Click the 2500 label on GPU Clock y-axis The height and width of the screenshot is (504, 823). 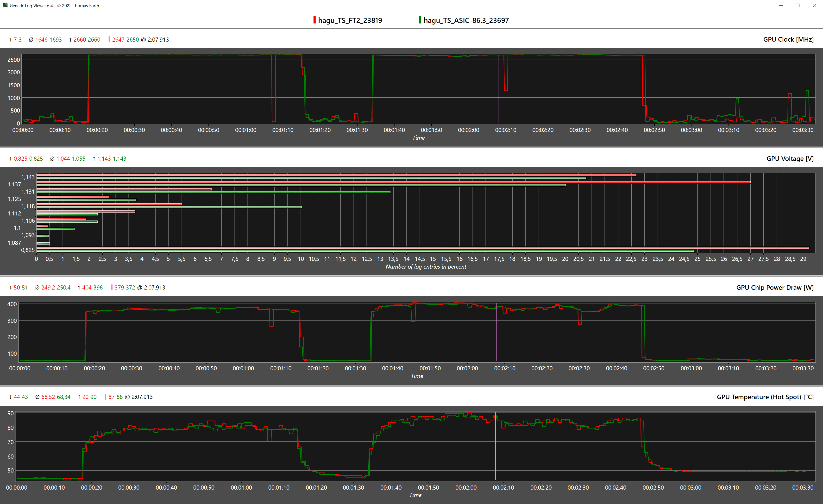pos(14,60)
